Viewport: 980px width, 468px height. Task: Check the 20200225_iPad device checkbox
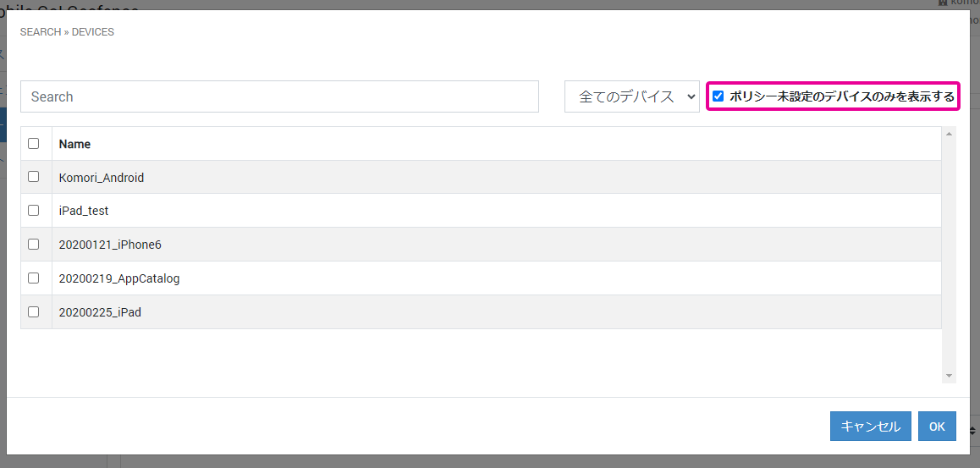coord(34,311)
